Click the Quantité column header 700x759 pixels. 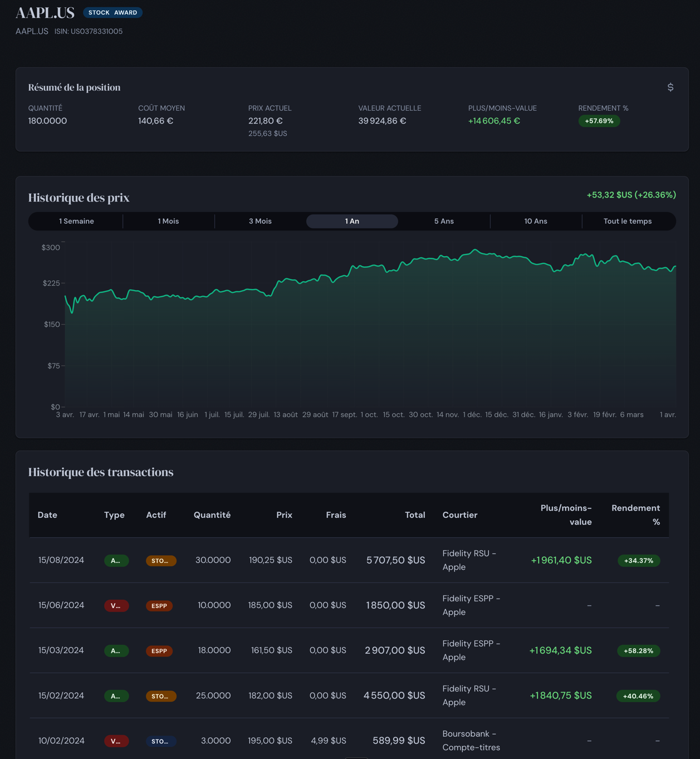(212, 515)
